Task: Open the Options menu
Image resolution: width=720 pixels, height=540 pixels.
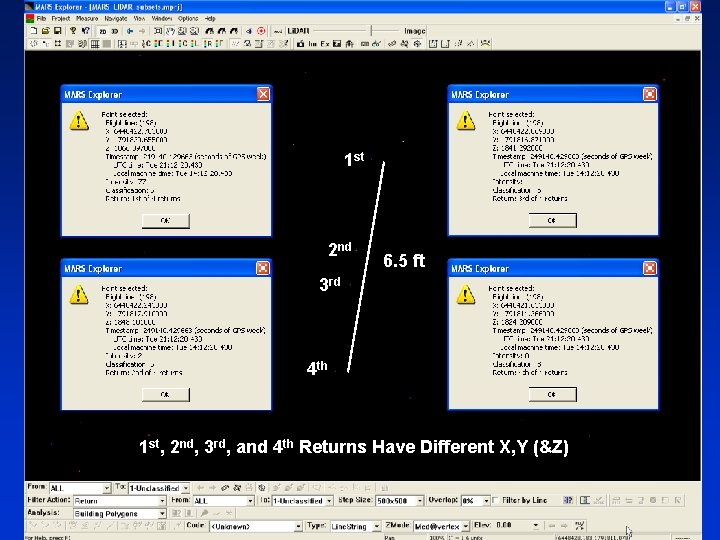Action: click(188, 19)
